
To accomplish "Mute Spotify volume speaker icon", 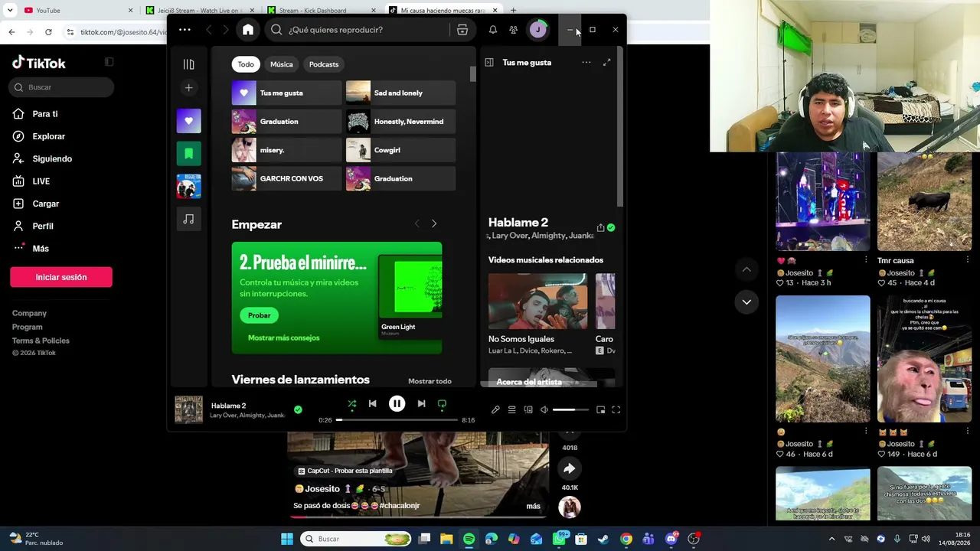I will pos(544,410).
